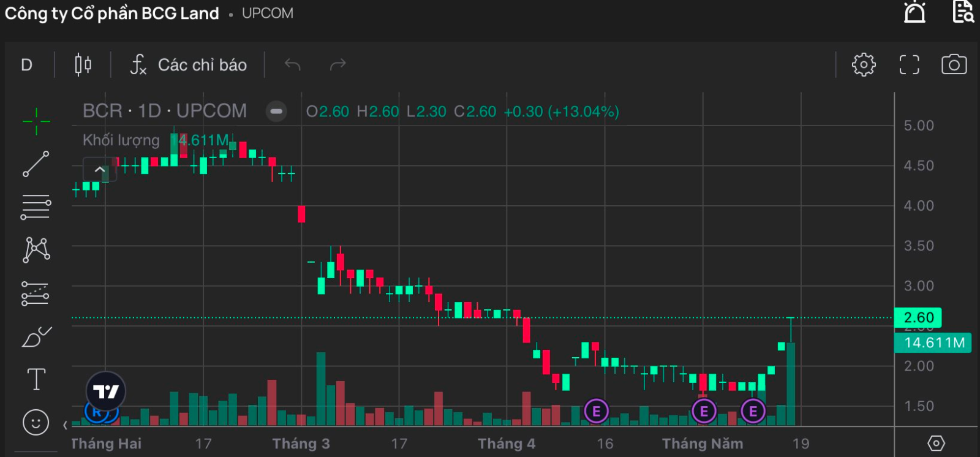Select the XABCD pattern tool
980x457 pixels.
36,250
